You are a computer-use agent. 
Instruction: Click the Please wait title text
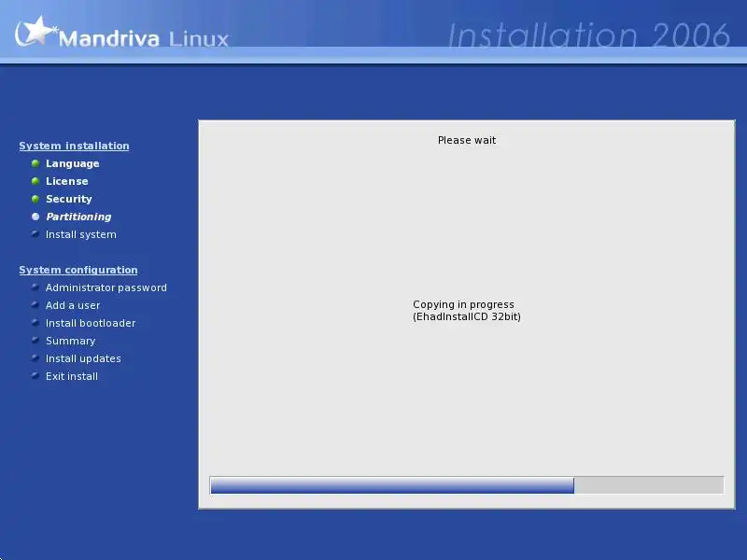pos(467,140)
